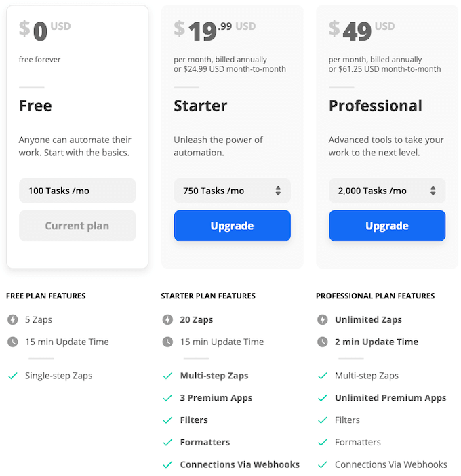Click checkmark beside Professional Filters feature
Viewport: 461px width, 476px height.
[x=322, y=420]
